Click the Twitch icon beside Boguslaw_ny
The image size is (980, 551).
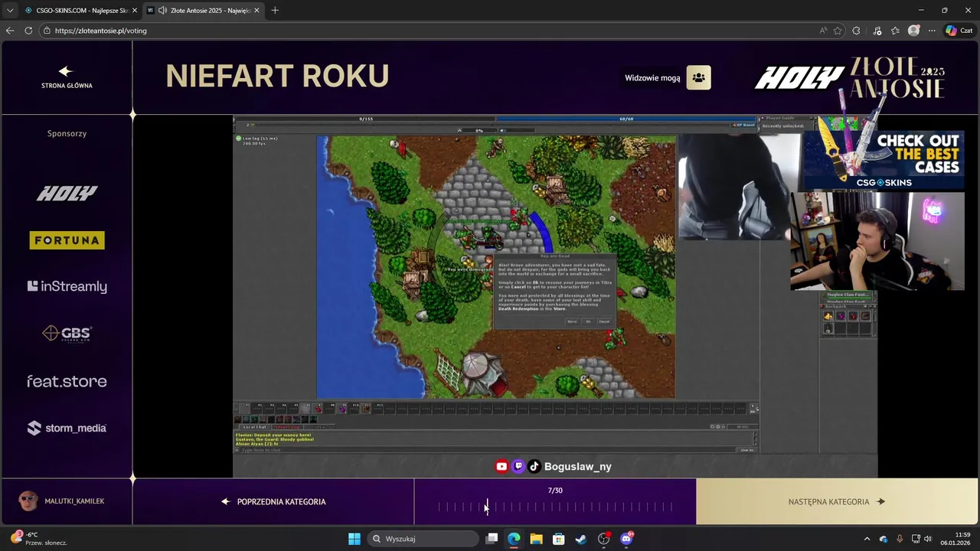(x=518, y=466)
